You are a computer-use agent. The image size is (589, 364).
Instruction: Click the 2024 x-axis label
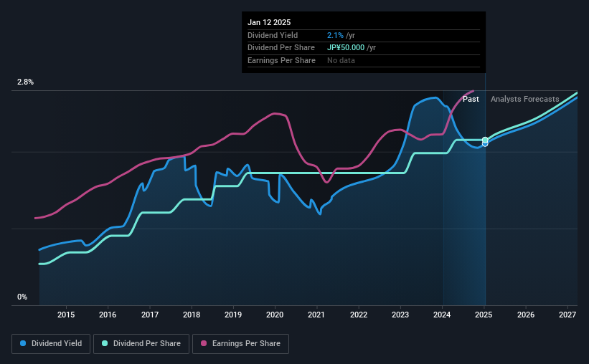click(442, 315)
